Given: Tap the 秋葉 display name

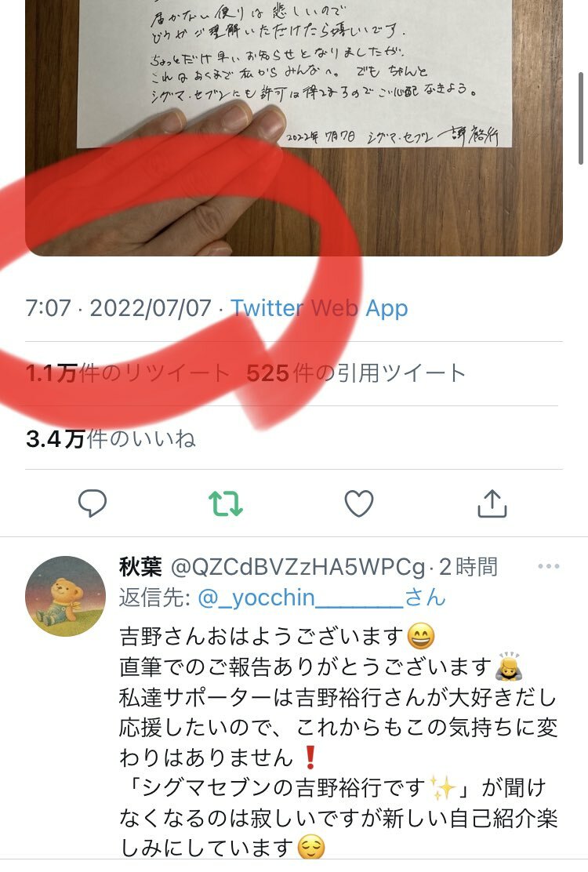Looking at the screenshot, I should click(140, 567).
